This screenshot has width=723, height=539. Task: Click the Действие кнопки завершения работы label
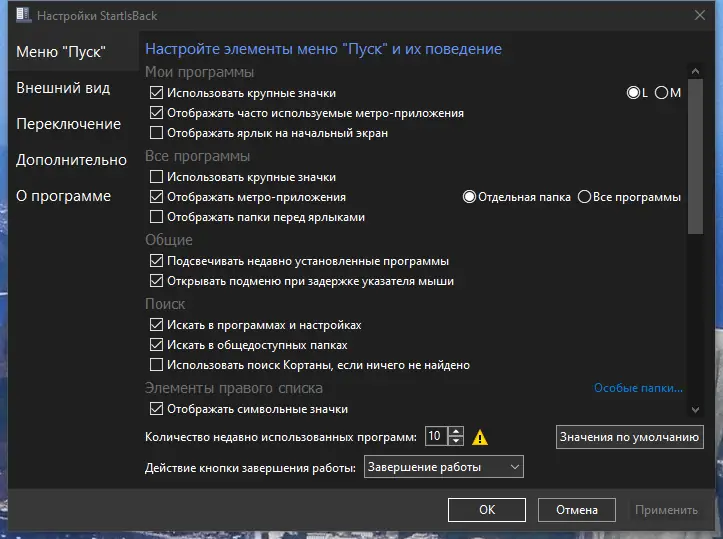[250, 468]
